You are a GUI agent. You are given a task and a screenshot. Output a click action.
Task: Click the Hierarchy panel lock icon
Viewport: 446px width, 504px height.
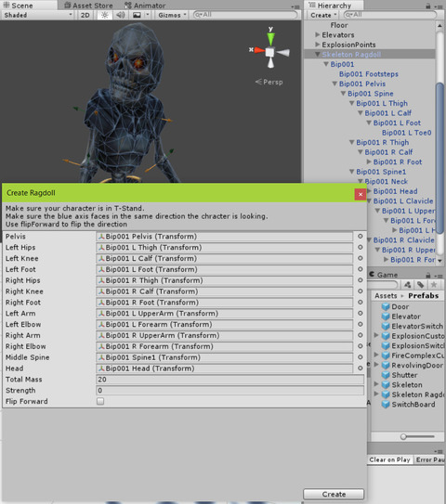tap(428, 6)
